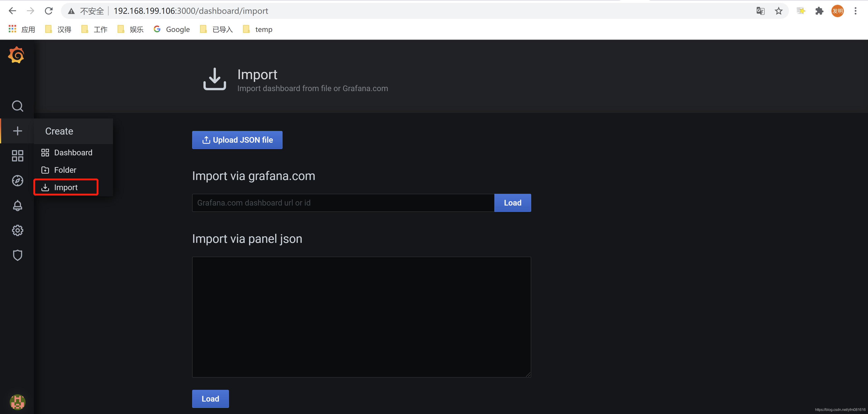Click the plus Create icon in sidebar
This screenshot has height=414, width=868.
click(x=18, y=131)
